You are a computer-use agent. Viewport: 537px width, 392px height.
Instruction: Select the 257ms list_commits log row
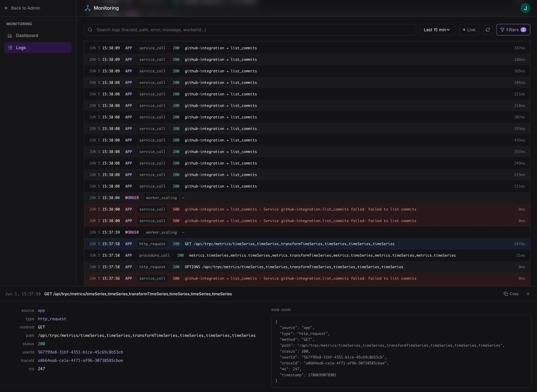[x=307, y=152]
